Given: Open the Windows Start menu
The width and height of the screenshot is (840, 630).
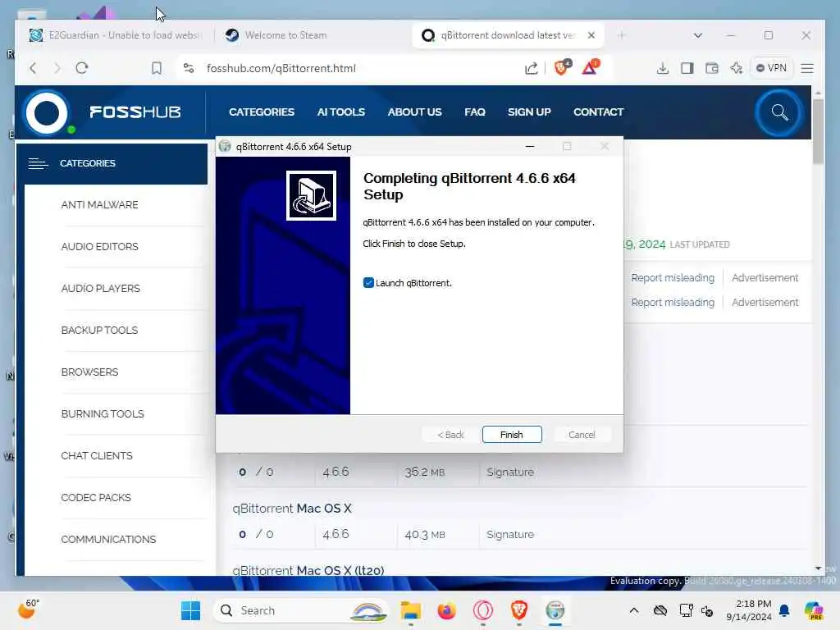Looking at the screenshot, I should click(190, 610).
